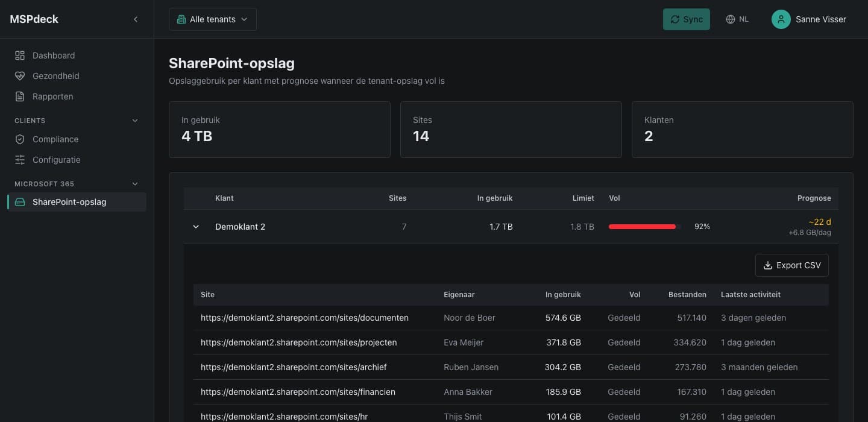Viewport: 868px width, 422px height.
Task: Click owner name Noor de Boer
Action: (x=470, y=318)
